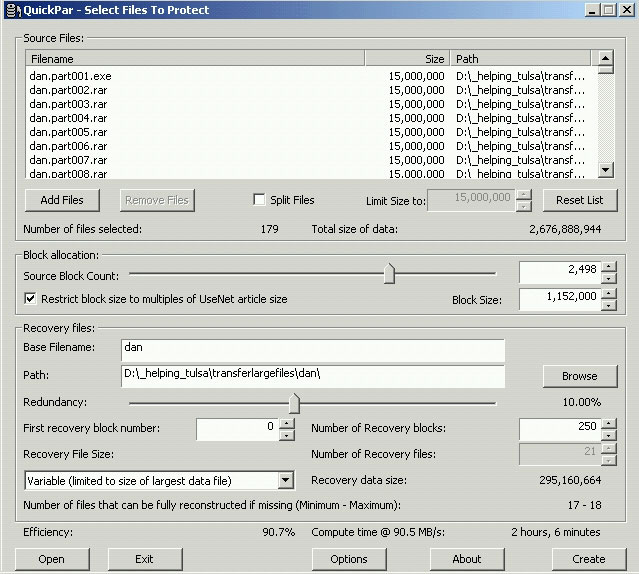The image size is (639, 574).
Task: Uncheck Restrict block size to UseNet multiples
Action: pos(30,299)
